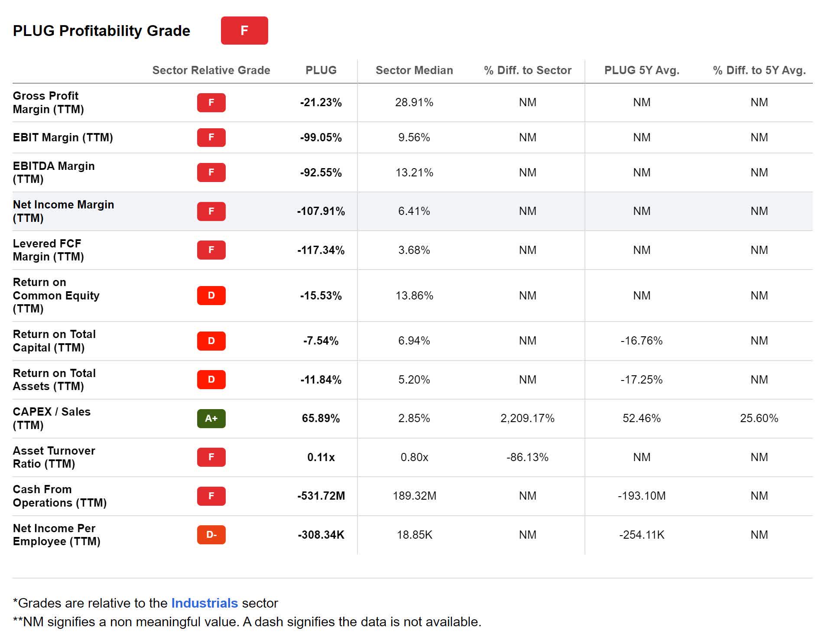This screenshot has height=644, width=831.
Task: Click the F grade badge for Asset Turnover Ratio
Action: tap(211, 457)
